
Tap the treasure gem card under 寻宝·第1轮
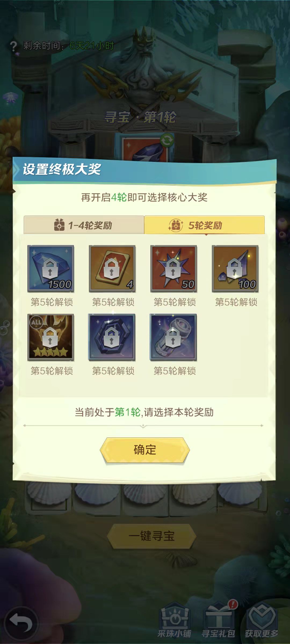click(145, 148)
